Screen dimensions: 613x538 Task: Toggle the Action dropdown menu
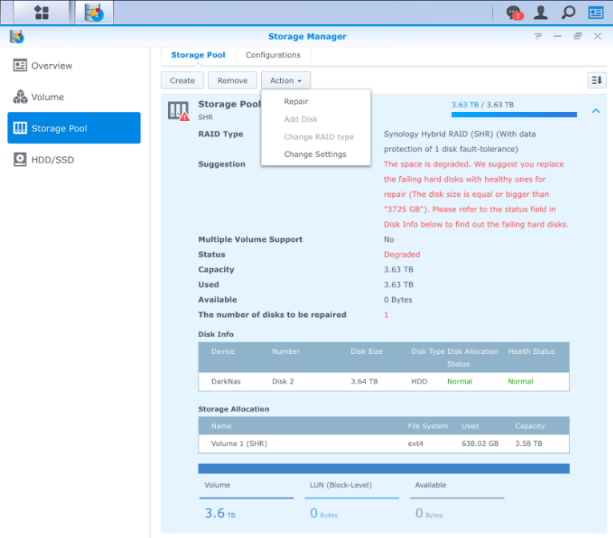pyautogui.click(x=287, y=80)
